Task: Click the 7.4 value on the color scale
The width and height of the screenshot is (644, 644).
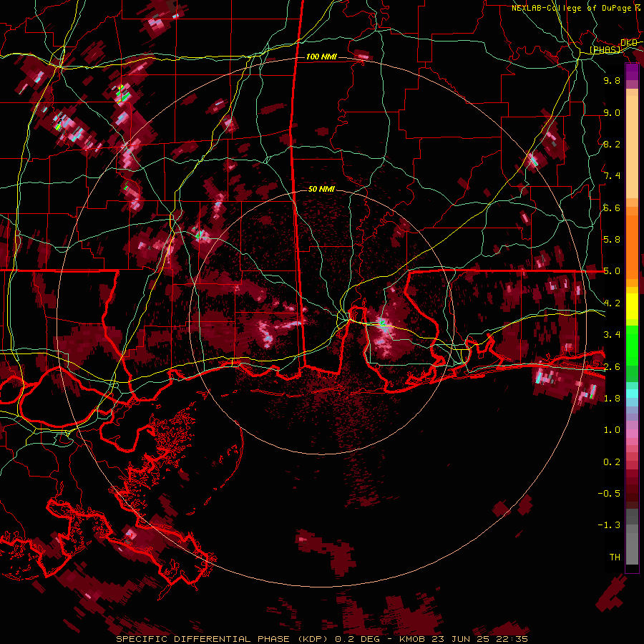Action: click(612, 176)
